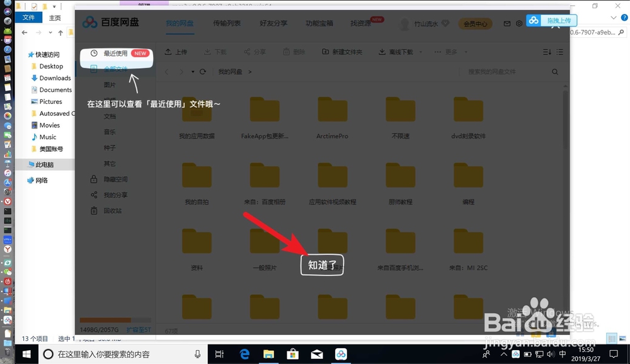Screen dimensions: 630x364
Task: Open the 回收站 recycle bin
Action: coord(106,210)
